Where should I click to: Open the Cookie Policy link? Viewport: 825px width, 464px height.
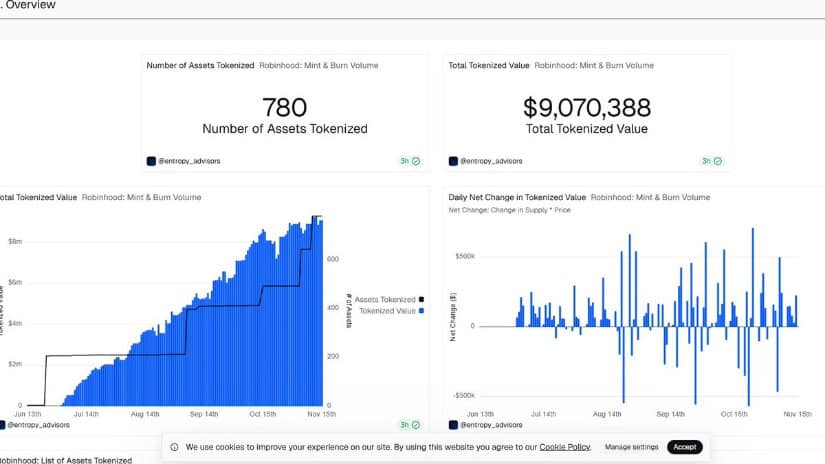pyautogui.click(x=564, y=447)
